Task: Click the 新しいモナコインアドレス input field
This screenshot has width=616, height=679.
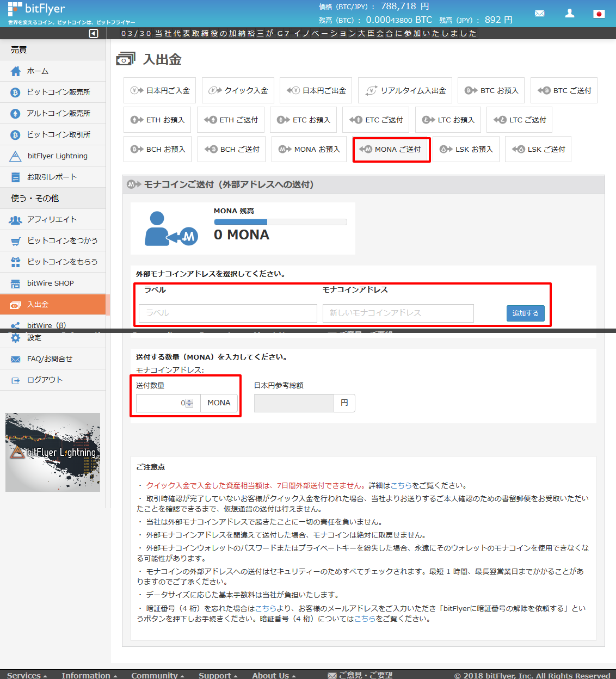Action: click(x=398, y=313)
